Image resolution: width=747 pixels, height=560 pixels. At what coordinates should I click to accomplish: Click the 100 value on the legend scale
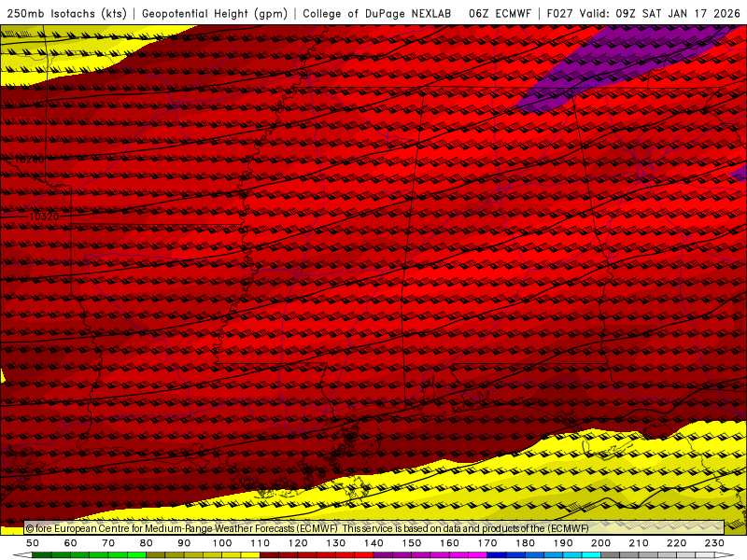click(222, 543)
